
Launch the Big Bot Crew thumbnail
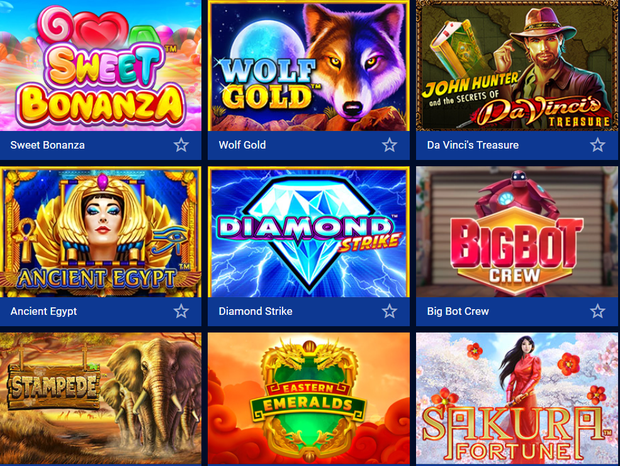(x=517, y=232)
